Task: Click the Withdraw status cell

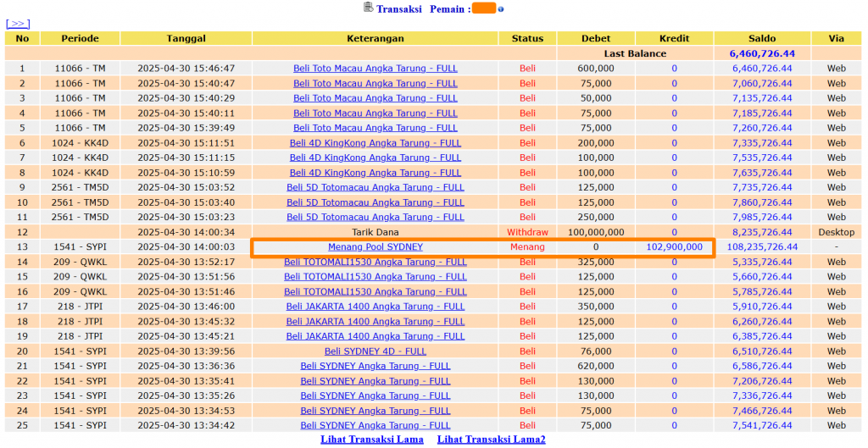Action: click(x=527, y=232)
